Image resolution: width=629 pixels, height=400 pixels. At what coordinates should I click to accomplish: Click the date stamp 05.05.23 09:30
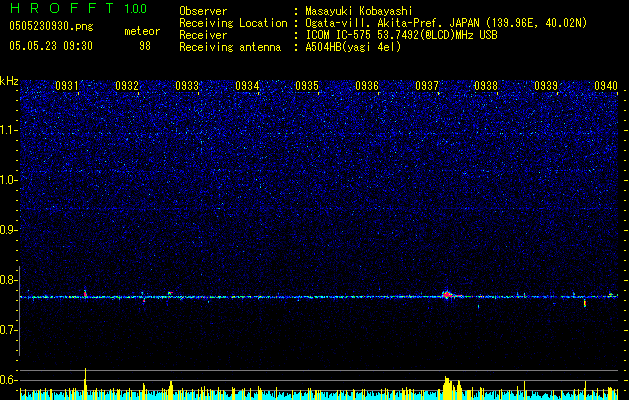coord(51,46)
